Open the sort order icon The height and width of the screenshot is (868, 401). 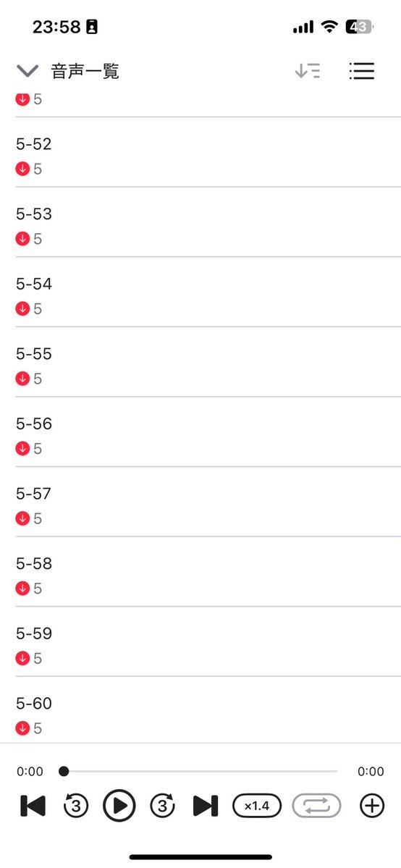(308, 71)
